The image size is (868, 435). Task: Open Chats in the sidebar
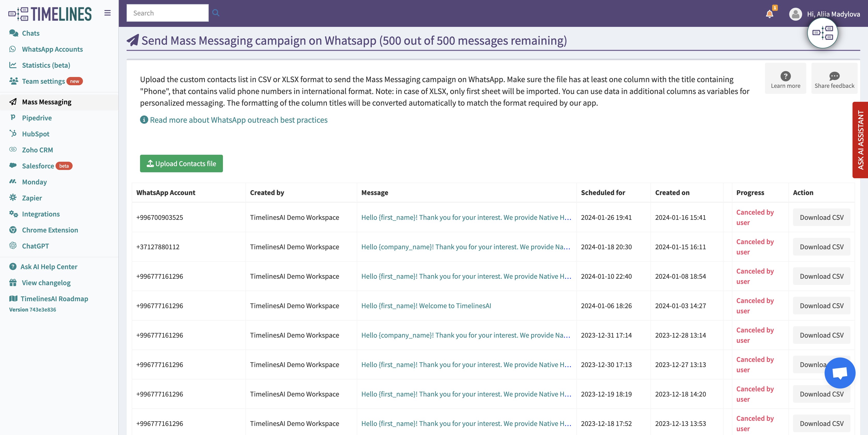pos(31,33)
